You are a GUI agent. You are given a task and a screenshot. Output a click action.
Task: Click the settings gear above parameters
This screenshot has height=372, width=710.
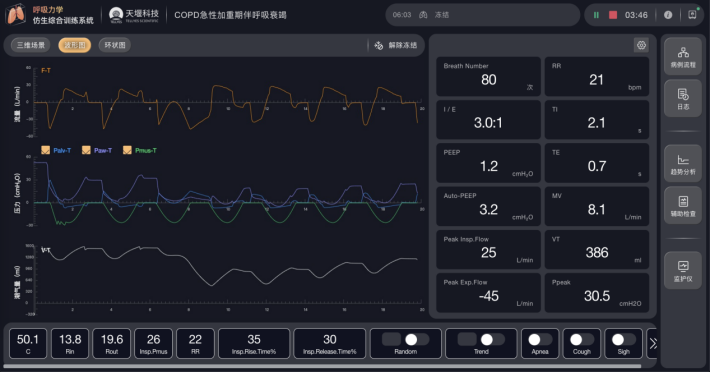pyautogui.click(x=641, y=45)
